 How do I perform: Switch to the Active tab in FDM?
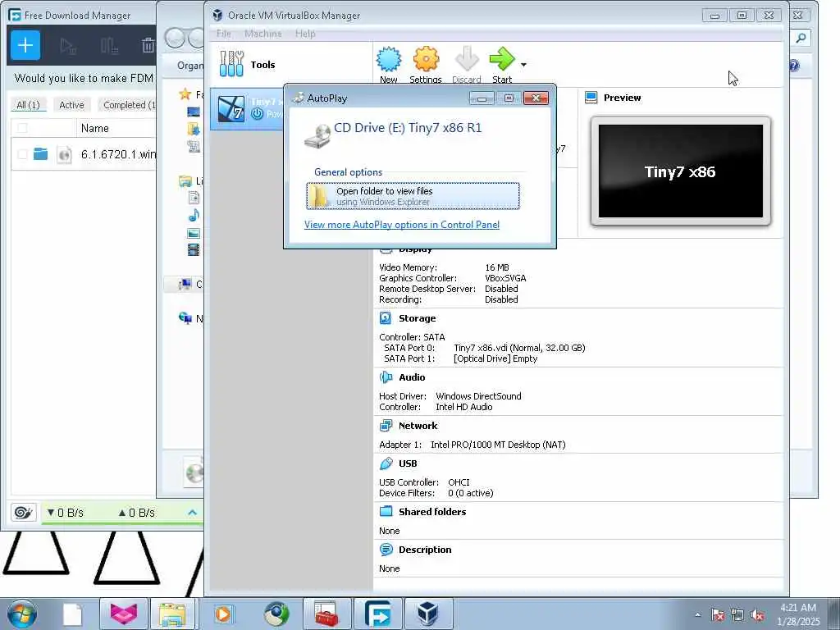click(x=71, y=105)
